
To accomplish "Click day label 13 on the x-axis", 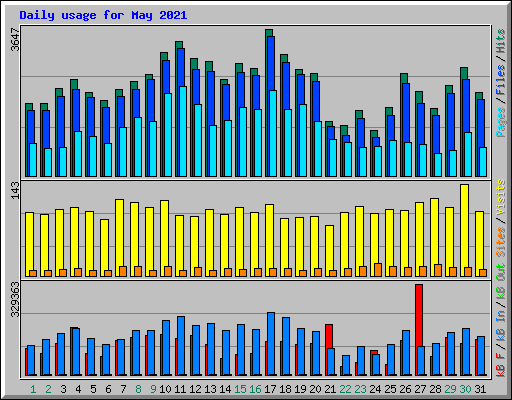I will point(210,389).
